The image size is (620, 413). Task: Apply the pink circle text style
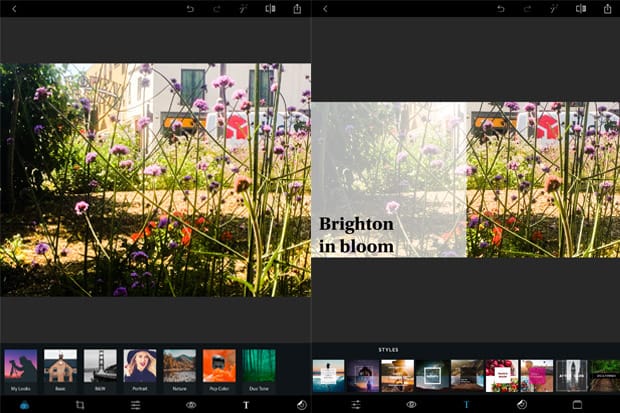pyautogui.click(x=537, y=375)
